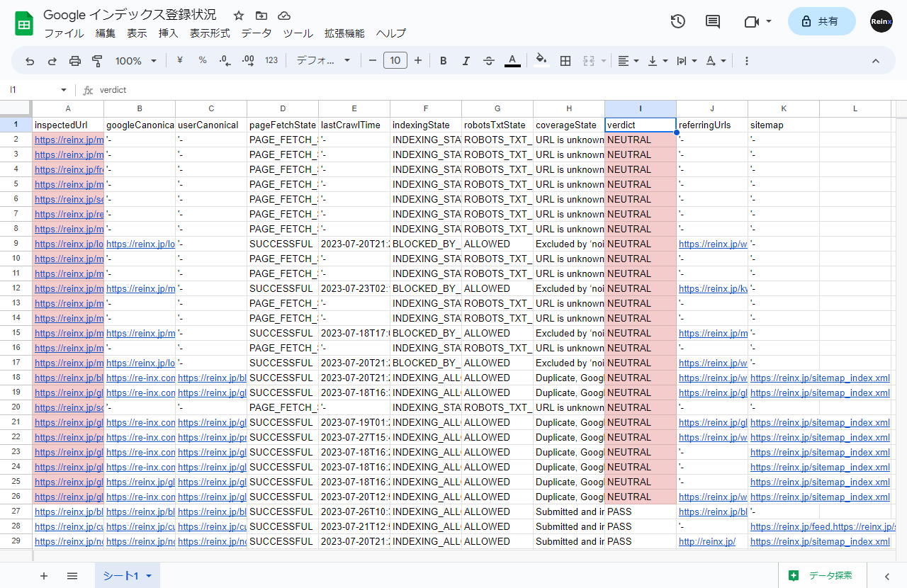Toggle strikethrough formatting
907x588 pixels.
(x=489, y=61)
